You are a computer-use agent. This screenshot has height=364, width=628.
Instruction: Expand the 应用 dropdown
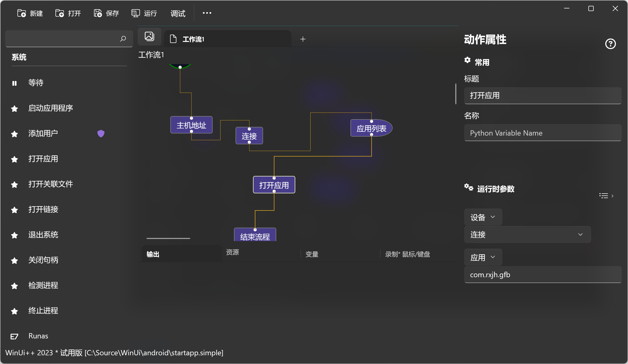coord(483,257)
